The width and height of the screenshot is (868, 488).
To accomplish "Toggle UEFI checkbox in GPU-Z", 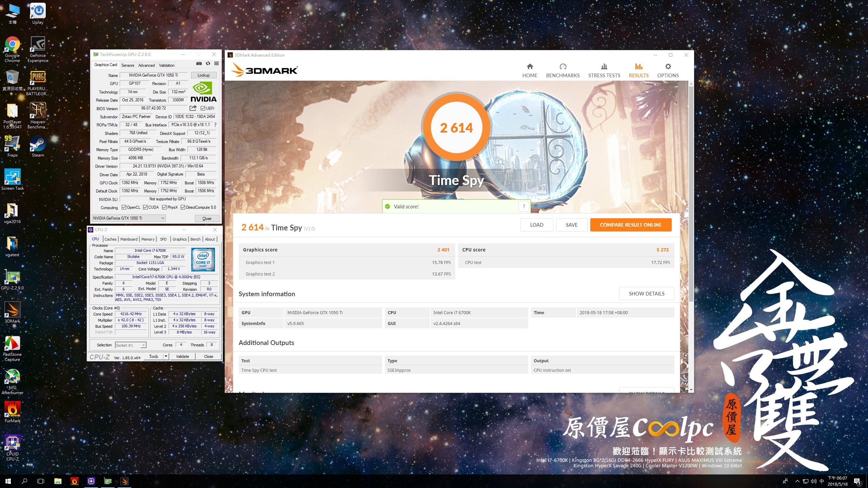I will pos(203,108).
